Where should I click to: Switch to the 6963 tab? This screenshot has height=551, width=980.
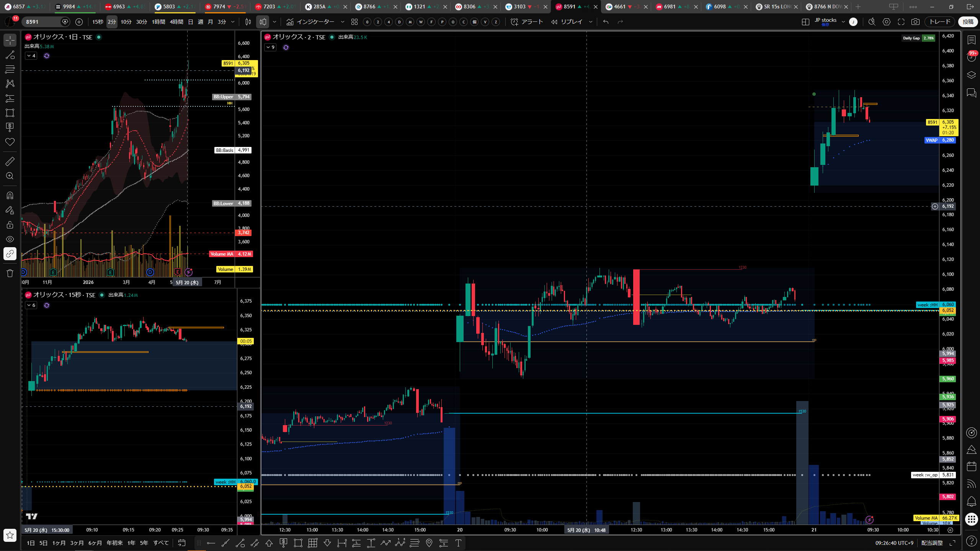[x=125, y=7]
